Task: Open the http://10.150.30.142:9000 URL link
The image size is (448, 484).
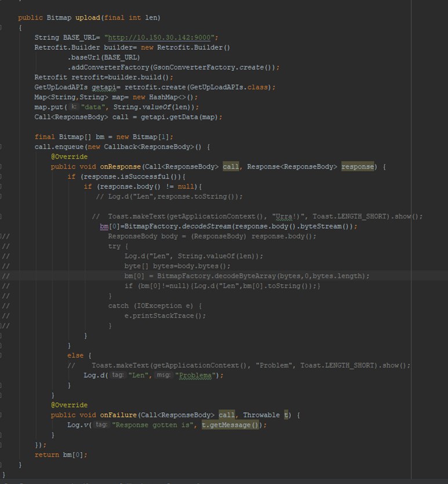Action: [x=159, y=38]
